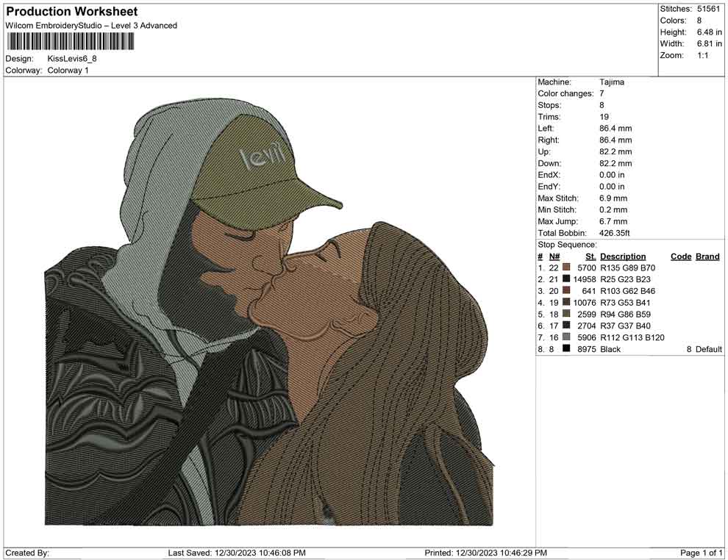Click the stitch count "2704" in row 6
Viewport: 728px width, 560px height.
tap(586, 326)
